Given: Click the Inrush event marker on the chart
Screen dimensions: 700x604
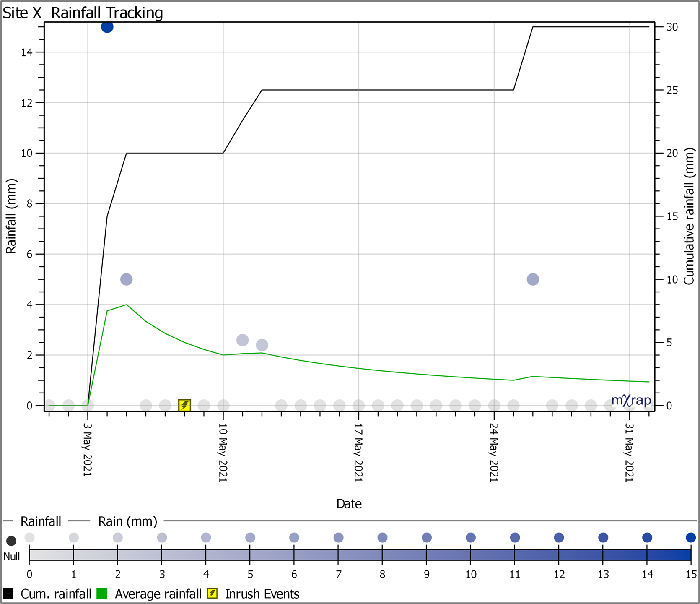Looking at the screenshot, I should click(x=184, y=405).
